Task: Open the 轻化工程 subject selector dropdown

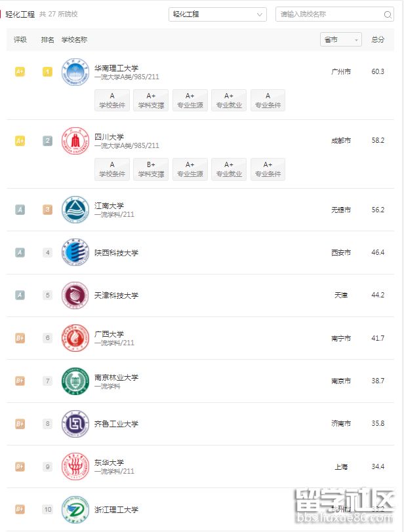Action: 217,14
